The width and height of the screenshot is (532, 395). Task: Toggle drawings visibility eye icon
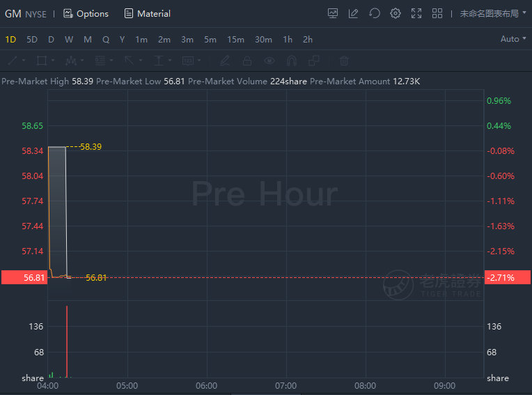tap(269, 61)
